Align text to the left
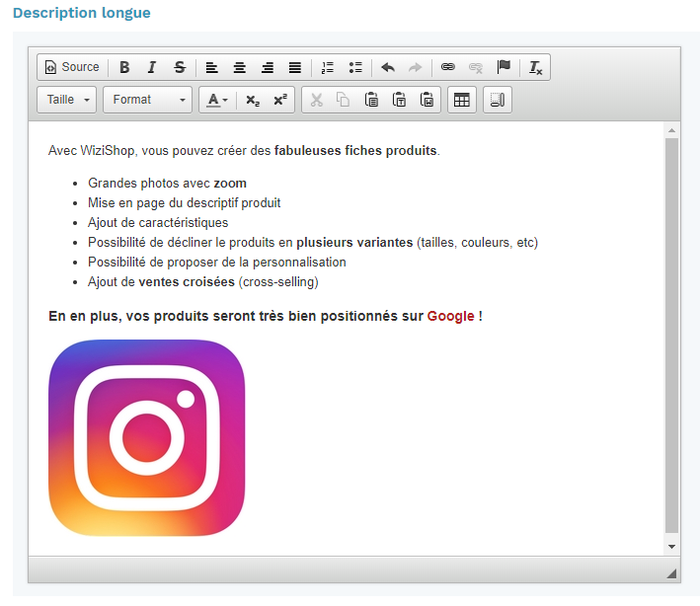Viewport: 700px width, 606px height. pos(211,67)
